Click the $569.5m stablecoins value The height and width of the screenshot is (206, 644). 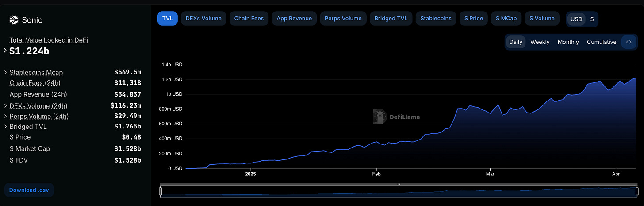[x=127, y=72]
